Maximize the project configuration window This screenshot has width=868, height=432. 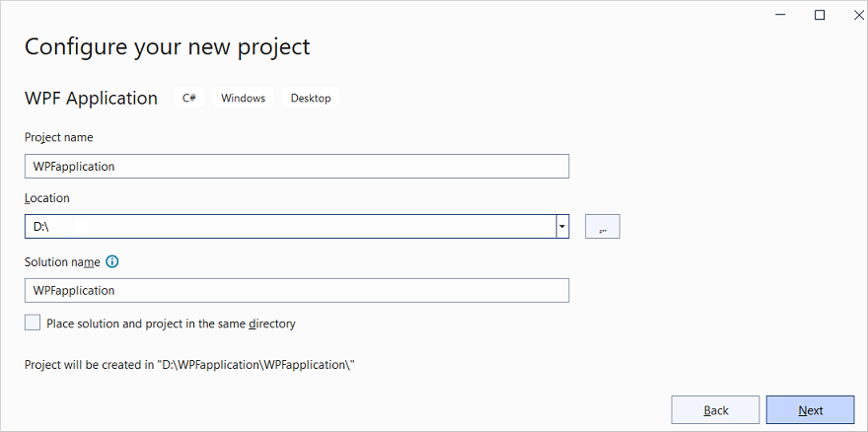[x=820, y=15]
